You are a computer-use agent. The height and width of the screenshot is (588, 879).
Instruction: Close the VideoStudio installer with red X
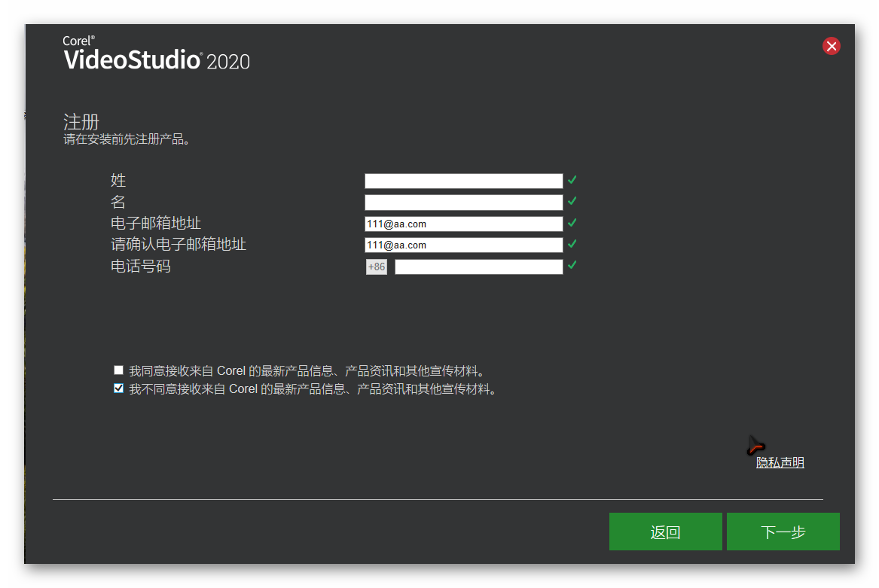pyautogui.click(x=831, y=46)
